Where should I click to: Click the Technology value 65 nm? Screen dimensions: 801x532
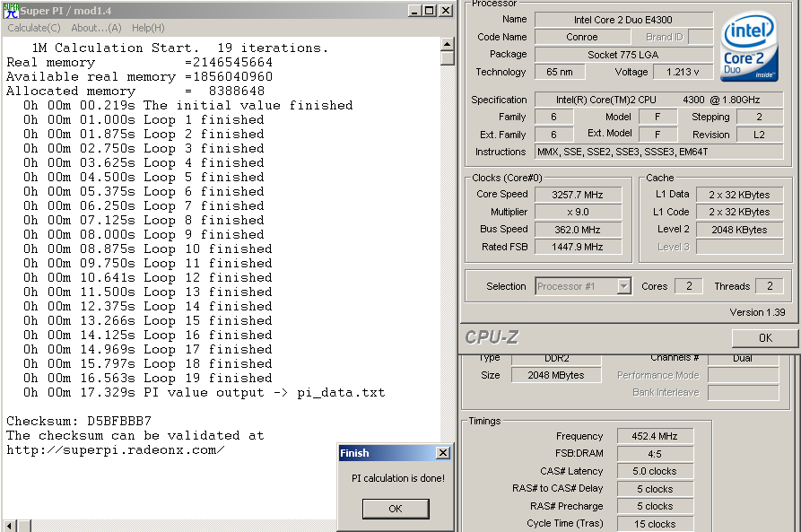pos(560,72)
